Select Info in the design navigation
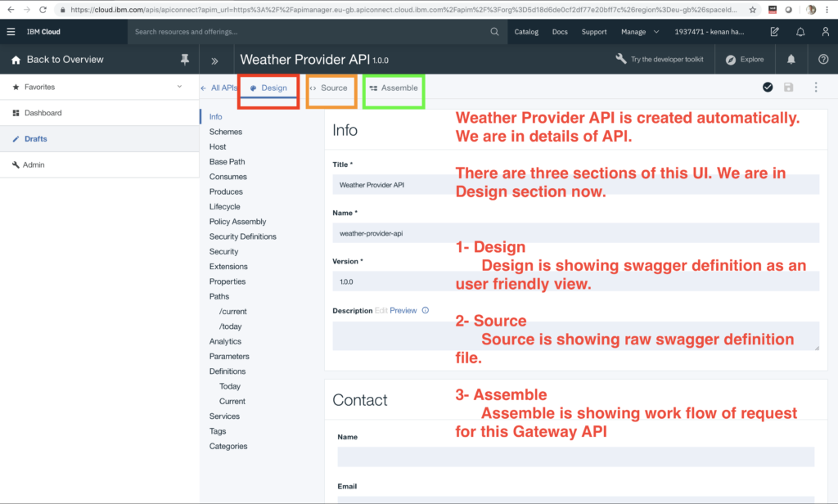Screen dimensions: 838x504 [215, 116]
